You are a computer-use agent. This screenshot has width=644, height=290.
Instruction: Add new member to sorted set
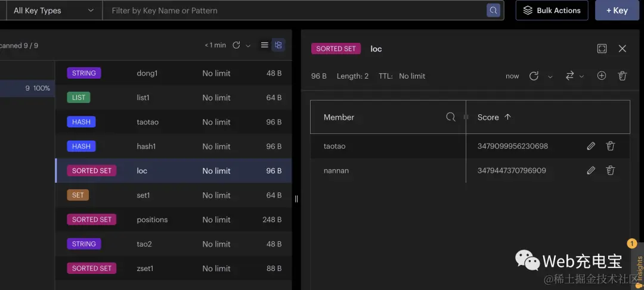602,76
